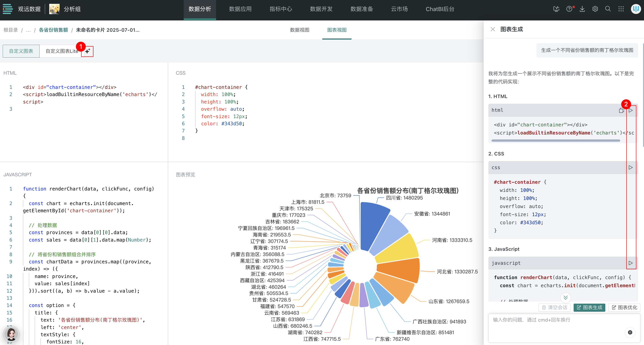Go to 指标中心 menu item
Screen dimensions: 644x345
281,9
